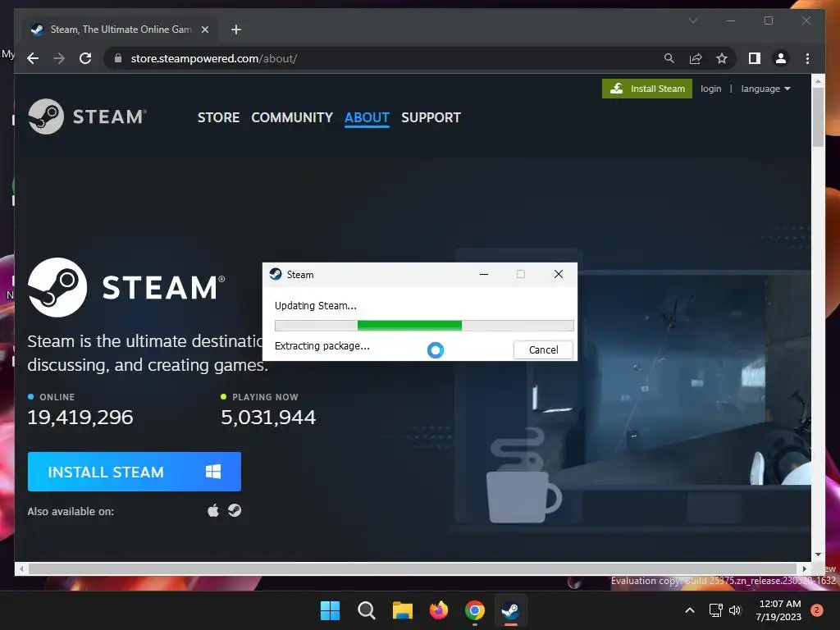Show hidden system tray icons
The image size is (840, 630).
690,610
